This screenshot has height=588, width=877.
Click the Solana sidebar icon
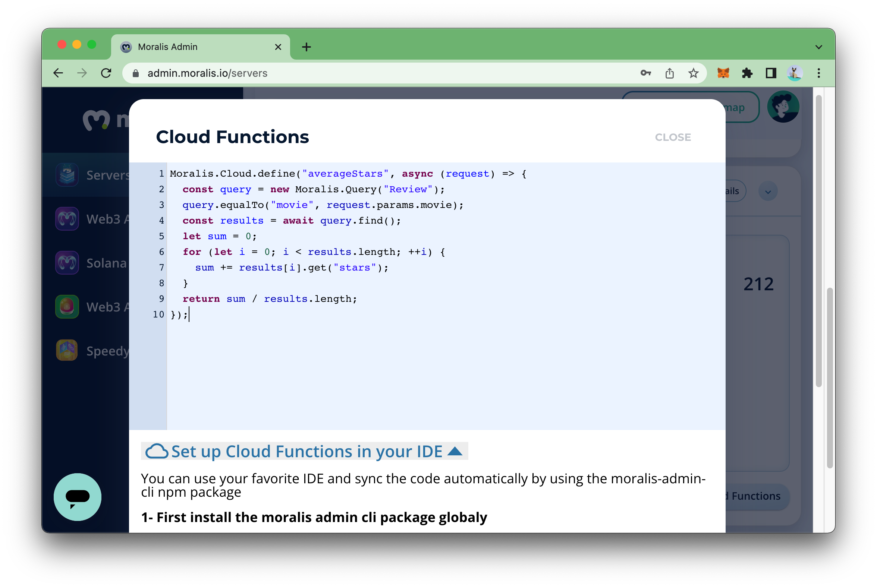pos(67,262)
